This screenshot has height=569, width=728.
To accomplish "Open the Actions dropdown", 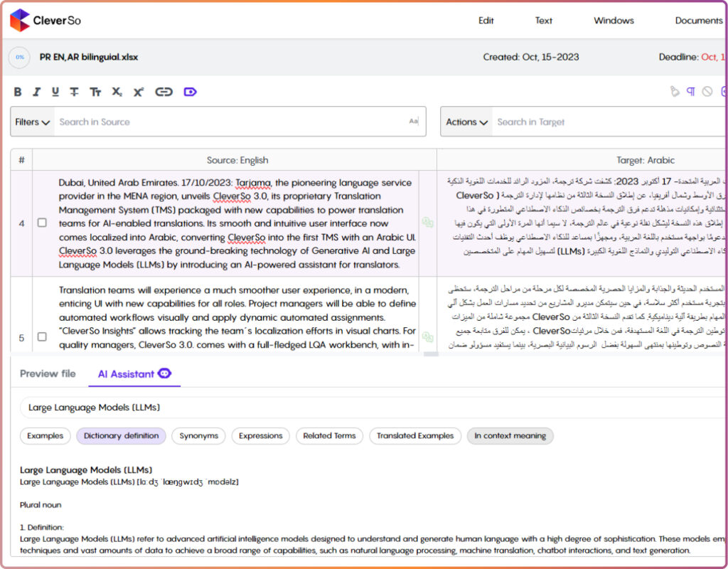I will pyautogui.click(x=466, y=122).
